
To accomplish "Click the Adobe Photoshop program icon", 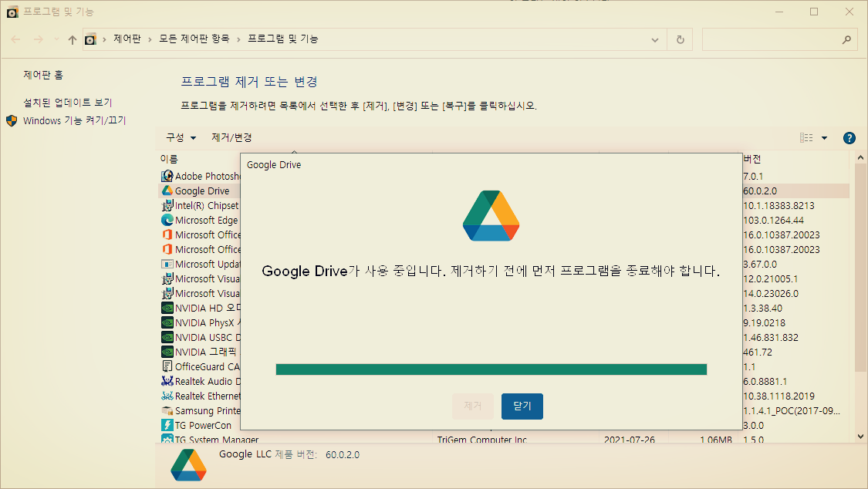I will [x=167, y=176].
